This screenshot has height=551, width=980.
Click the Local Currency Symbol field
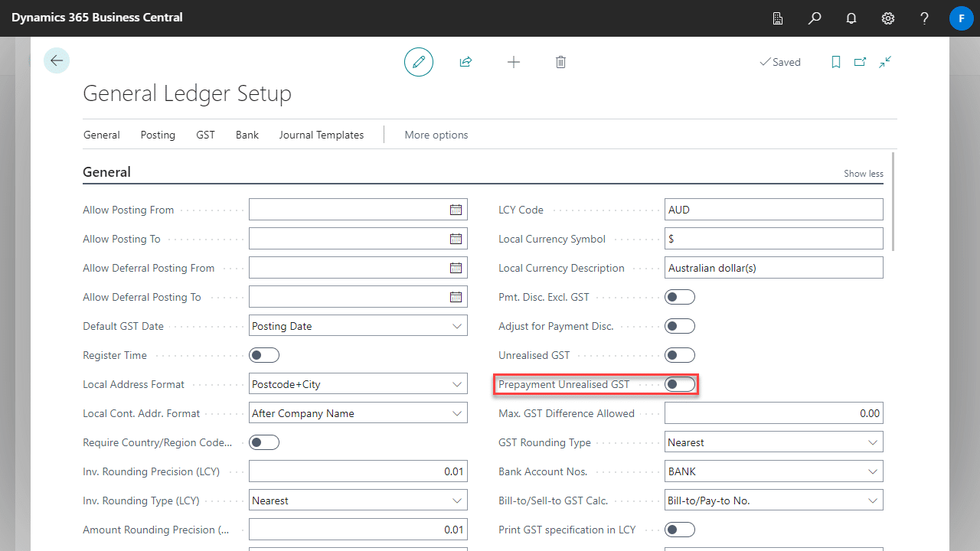pyautogui.click(x=773, y=239)
